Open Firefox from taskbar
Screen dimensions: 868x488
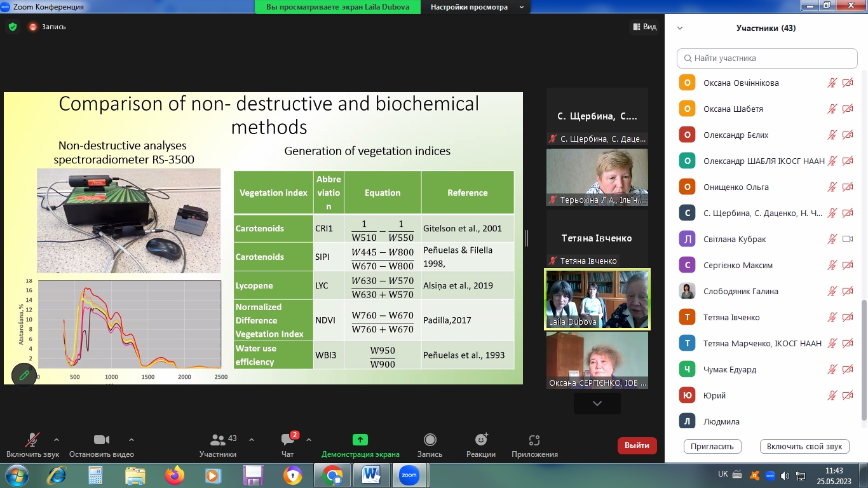pyautogui.click(x=174, y=475)
